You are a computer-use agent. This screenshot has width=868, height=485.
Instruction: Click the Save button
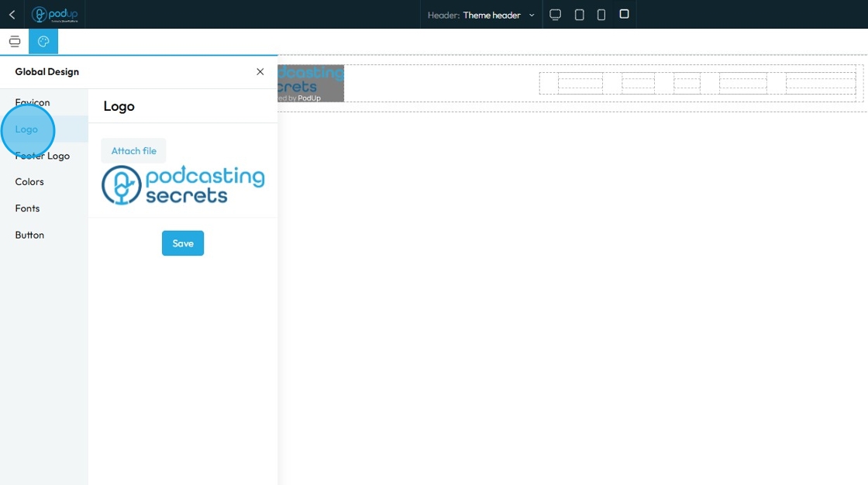point(183,243)
